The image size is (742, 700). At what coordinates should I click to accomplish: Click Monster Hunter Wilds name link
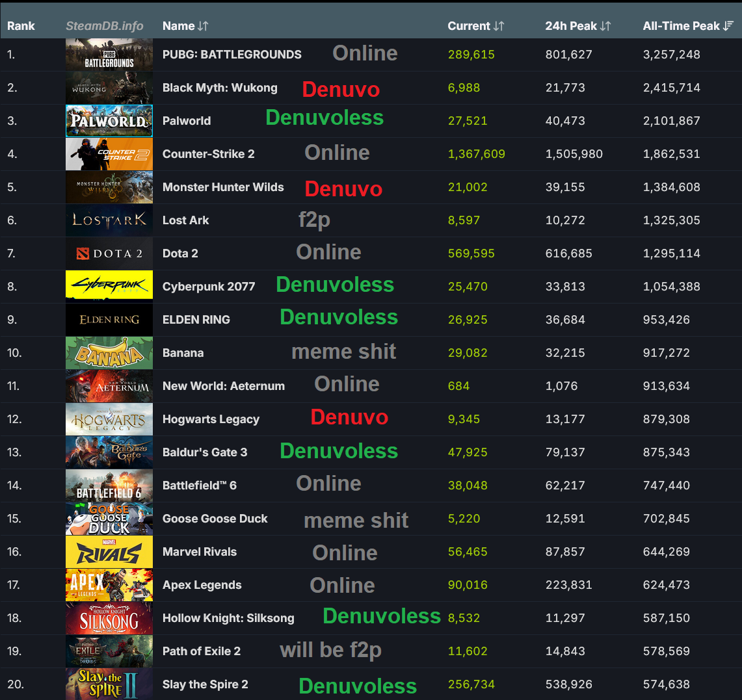223,187
